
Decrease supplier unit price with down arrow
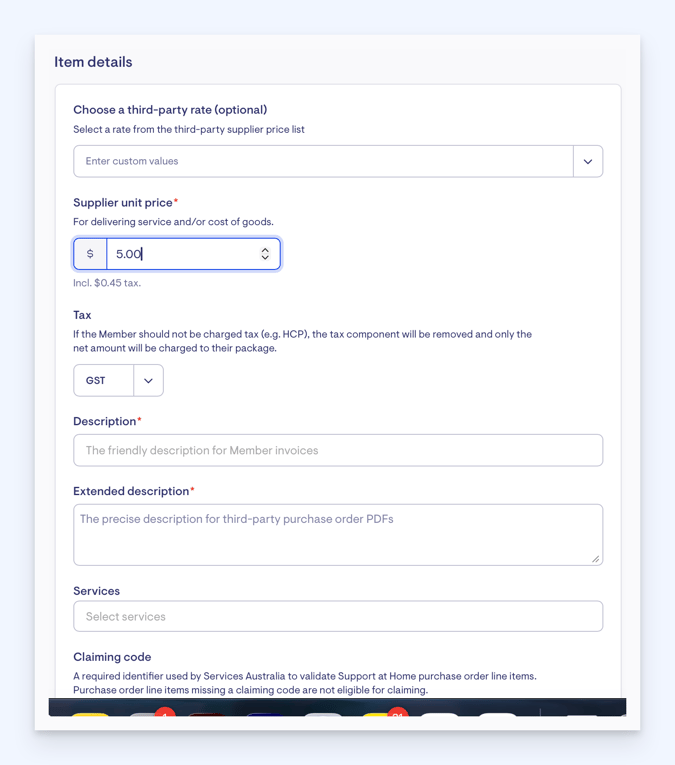click(265, 257)
